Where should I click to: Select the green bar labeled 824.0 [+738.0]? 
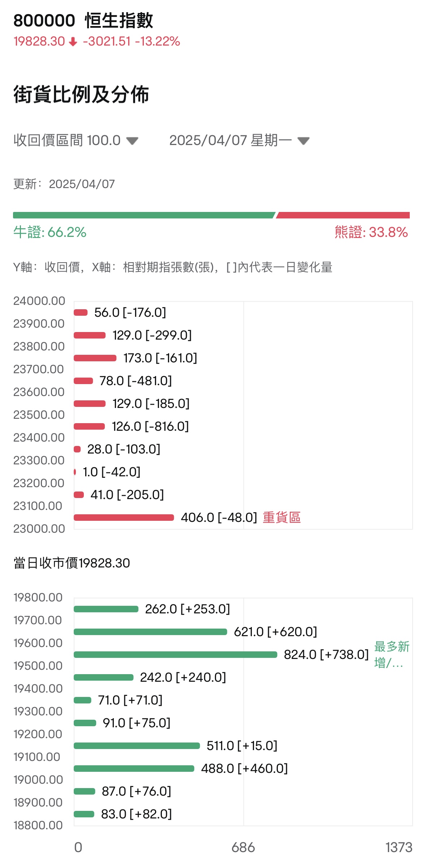click(175, 655)
